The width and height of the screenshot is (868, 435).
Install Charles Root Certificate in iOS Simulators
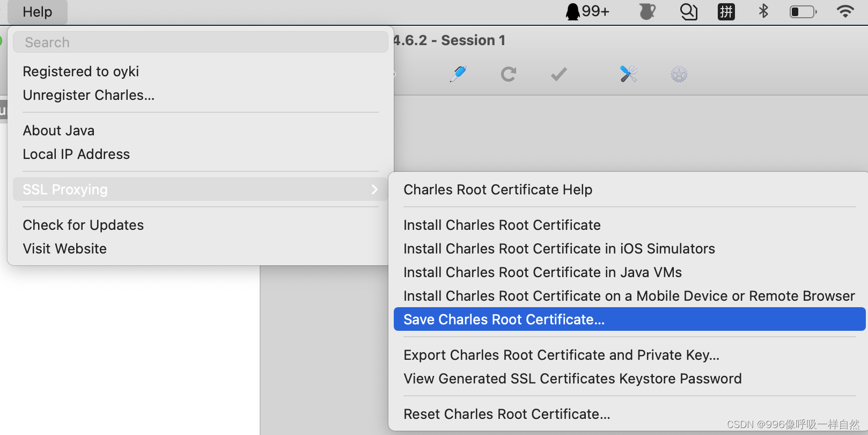point(630,249)
